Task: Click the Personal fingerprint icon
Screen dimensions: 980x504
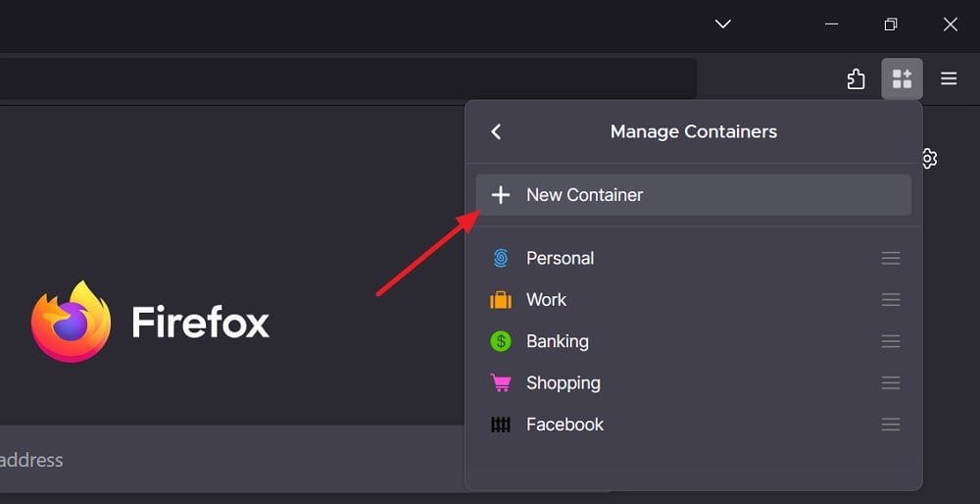Action: [501, 258]
